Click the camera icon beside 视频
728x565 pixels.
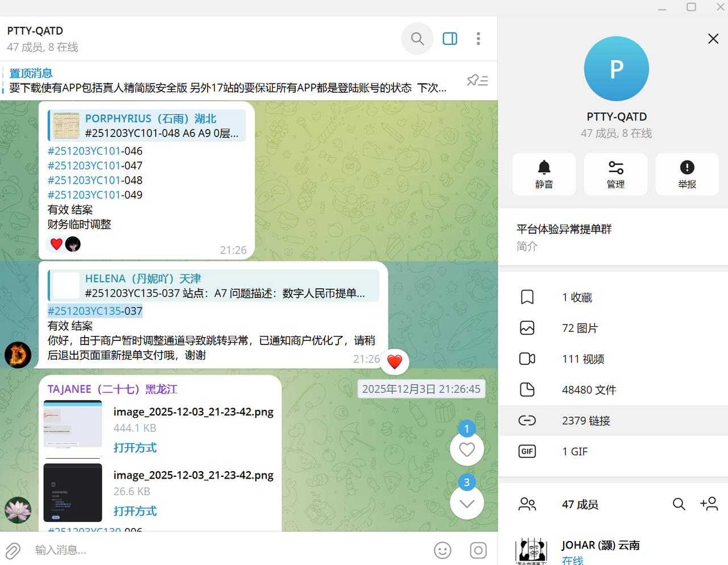(527, 359)
